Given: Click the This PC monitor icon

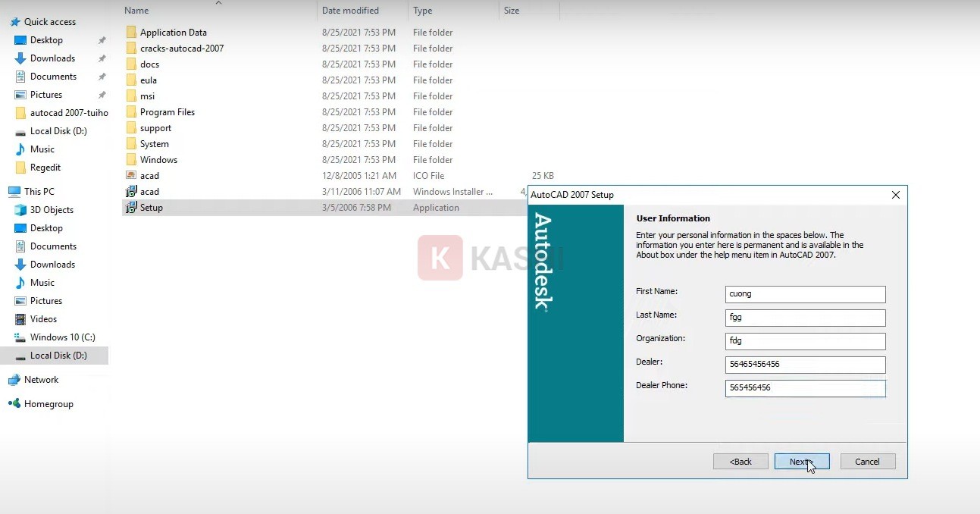Looking at the screenshot, I should coord(14,192).
